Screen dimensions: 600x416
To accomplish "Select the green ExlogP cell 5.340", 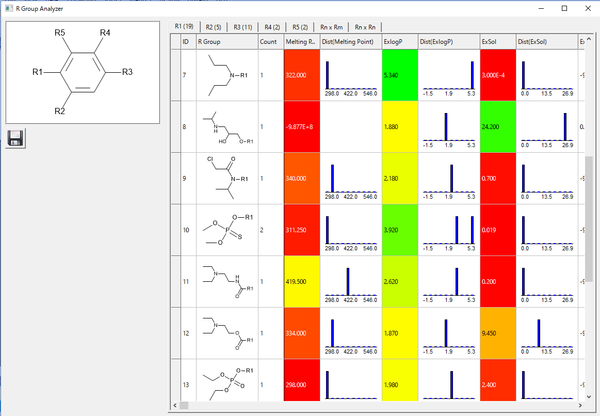I will point(399,75).
